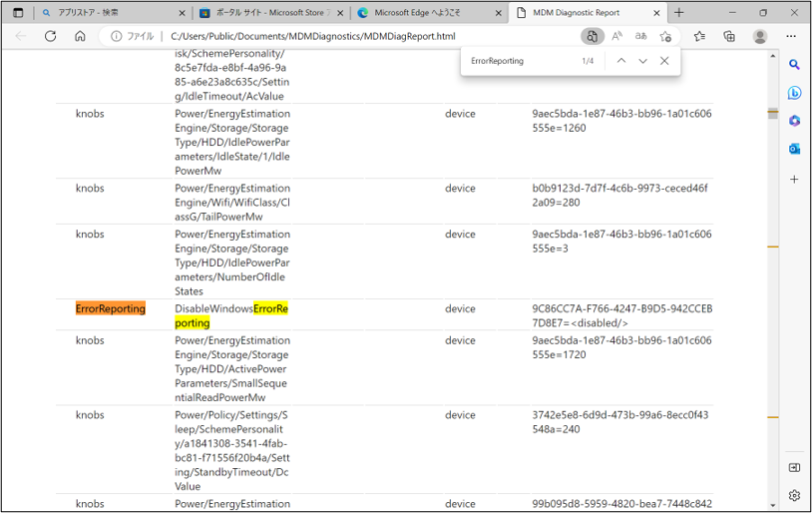812x513 pixels.
Task: Add this page to favorites star icon
Action: pyautogui.click(x=665, y=36)
